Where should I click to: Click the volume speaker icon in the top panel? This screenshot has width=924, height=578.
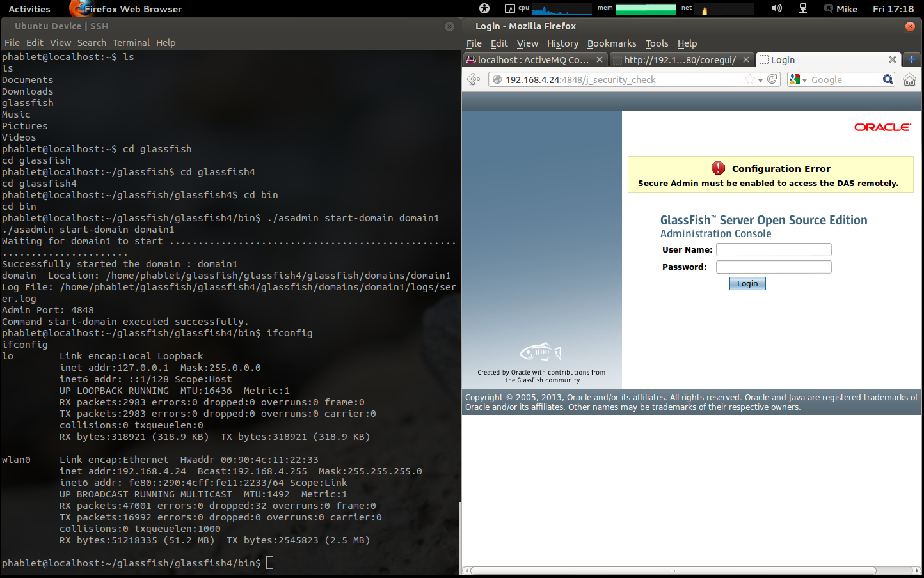coord(776,8)
